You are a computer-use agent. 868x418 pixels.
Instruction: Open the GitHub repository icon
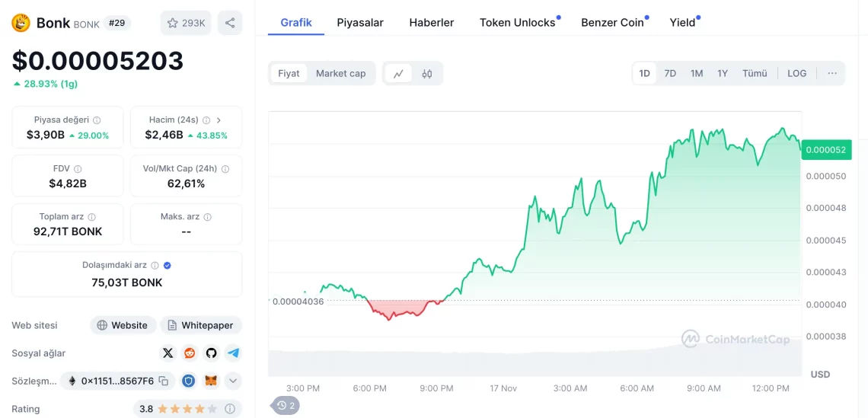[x=211, y=353]
